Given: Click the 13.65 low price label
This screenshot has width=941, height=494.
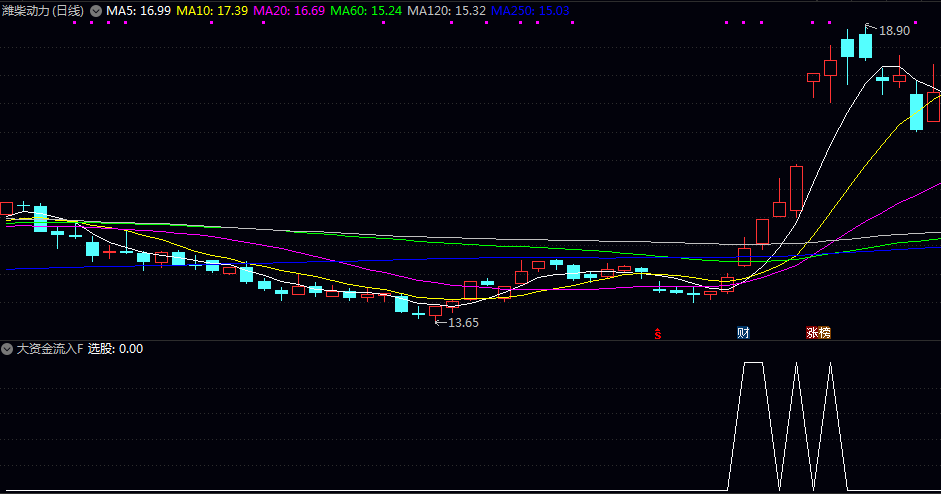Looking at the screenshot, I should pyautogui.click(x=463, y=323).
